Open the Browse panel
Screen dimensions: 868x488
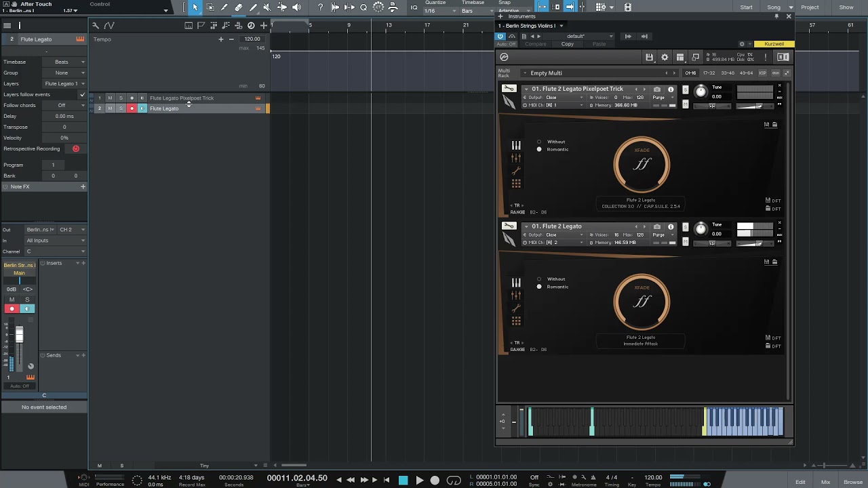[853, 482]
